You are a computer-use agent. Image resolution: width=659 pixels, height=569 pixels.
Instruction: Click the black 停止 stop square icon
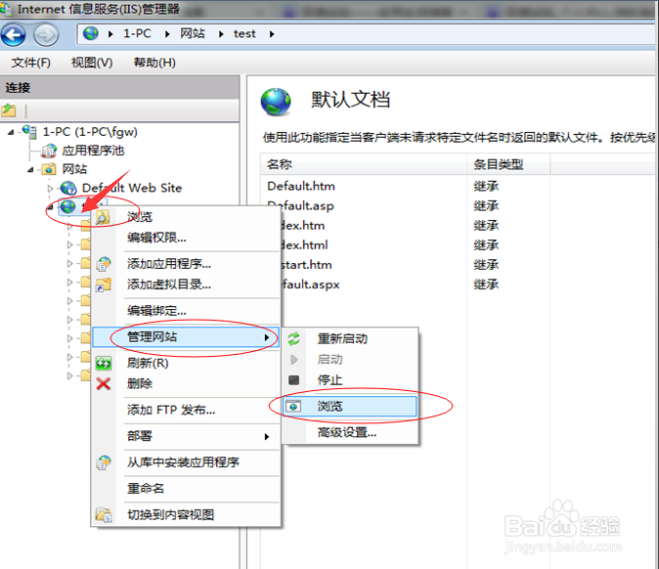click(294, 380)
